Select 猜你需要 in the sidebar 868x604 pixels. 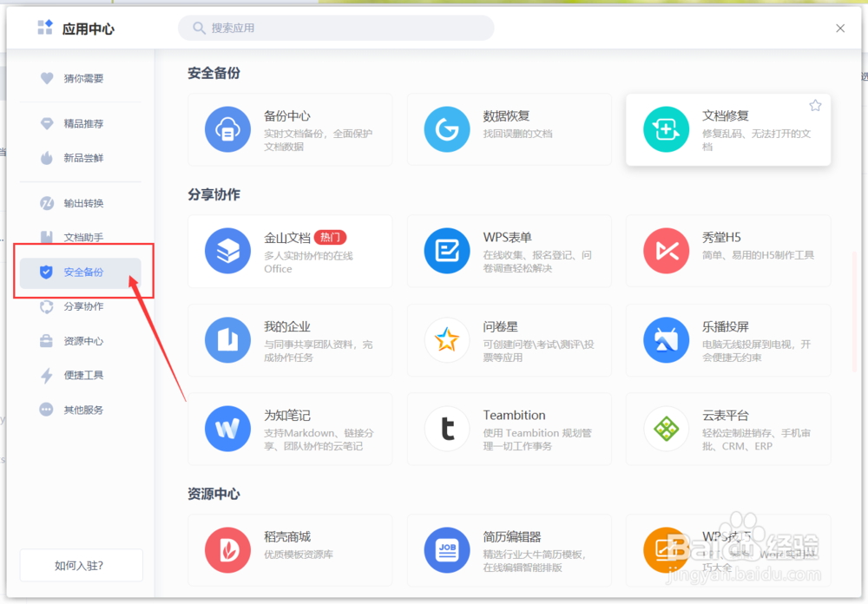80,79
